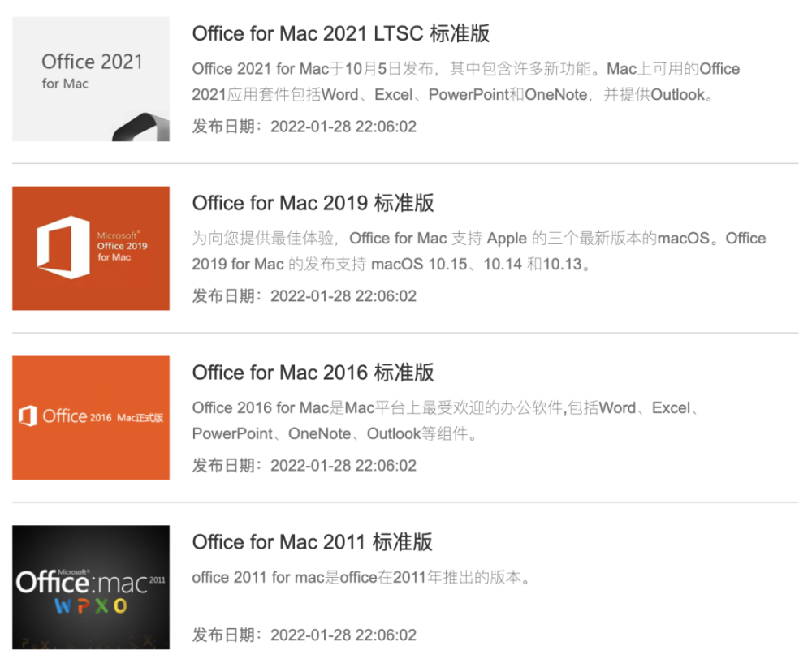
Task: Click the 发布日期 line under Office 2021
Action: 304,127
